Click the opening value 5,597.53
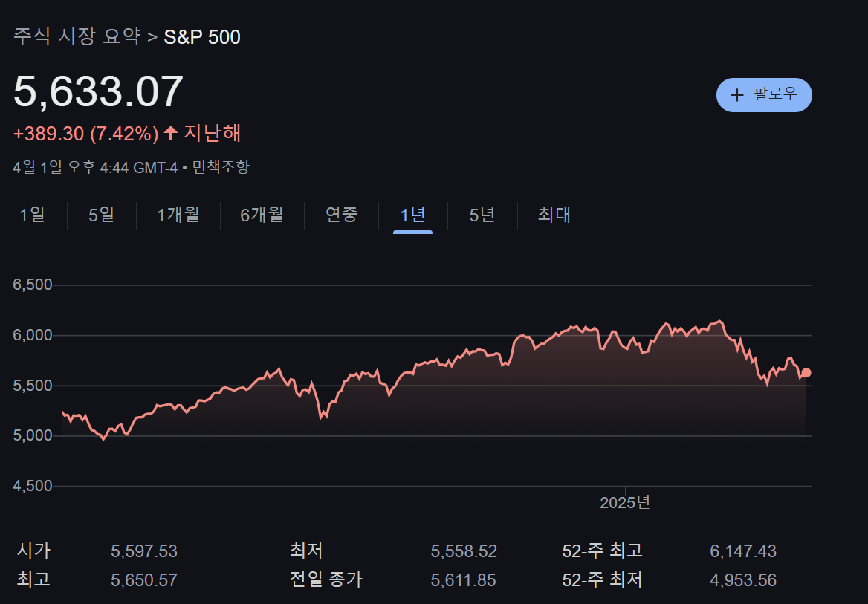This screenshot has width=868, height=604. point(144,551)
